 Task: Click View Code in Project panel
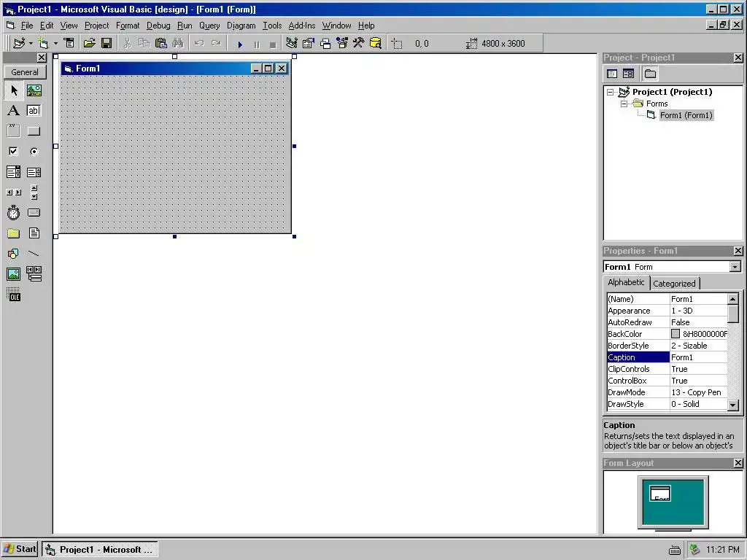click(612, 74)
